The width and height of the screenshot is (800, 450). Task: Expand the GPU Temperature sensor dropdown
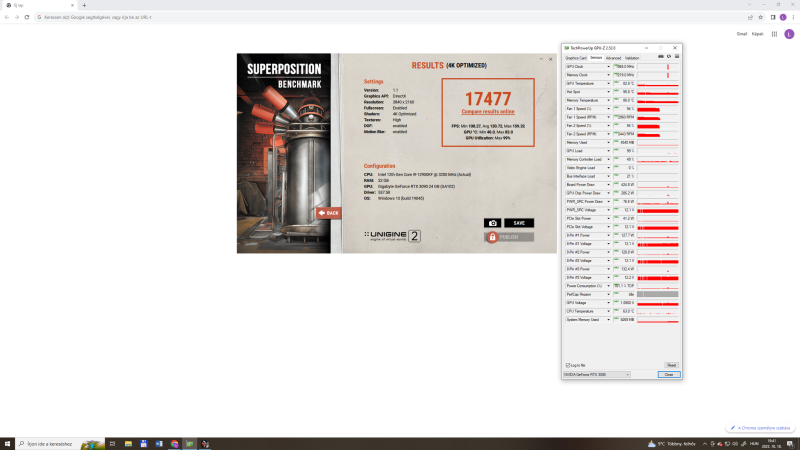click(608, 84)
